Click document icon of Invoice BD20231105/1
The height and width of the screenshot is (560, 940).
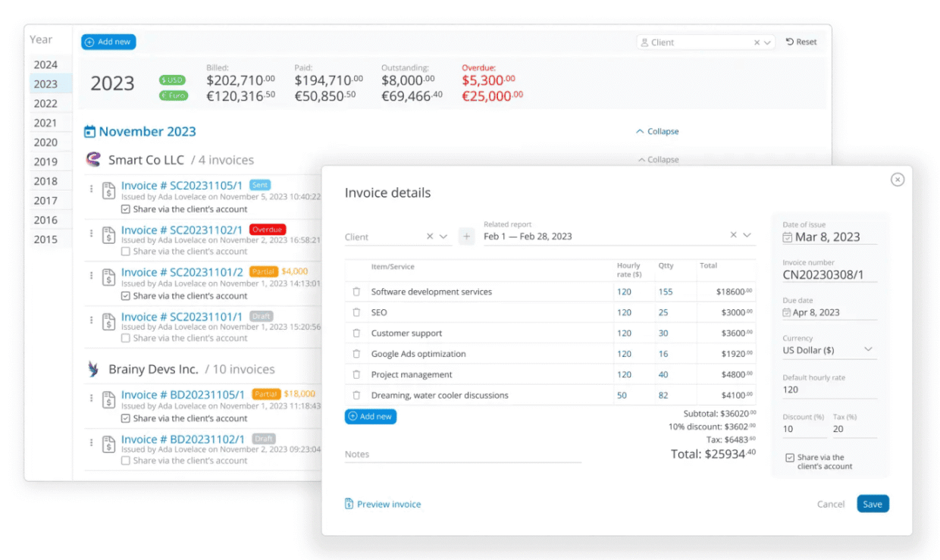pos(109,399)
